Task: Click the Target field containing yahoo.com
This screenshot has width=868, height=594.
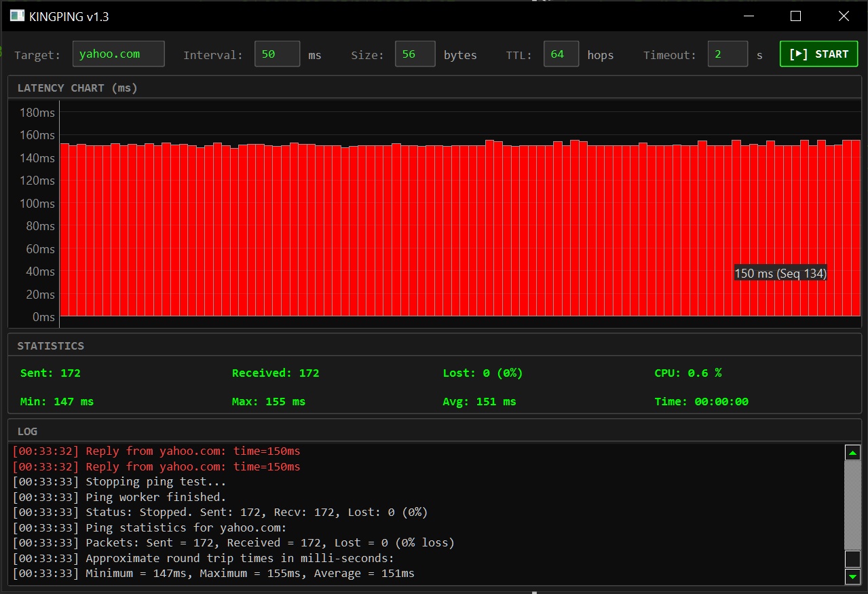Action: (119, 54)
